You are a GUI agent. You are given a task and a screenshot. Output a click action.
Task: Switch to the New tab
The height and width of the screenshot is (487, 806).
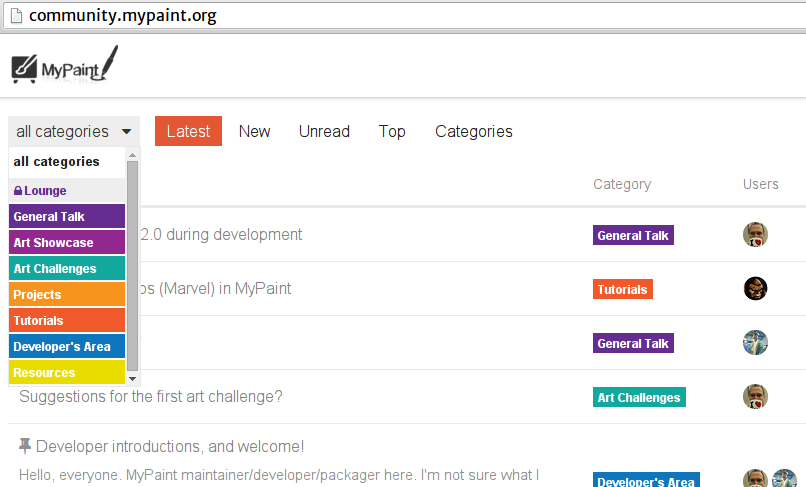tap(254, 131)
